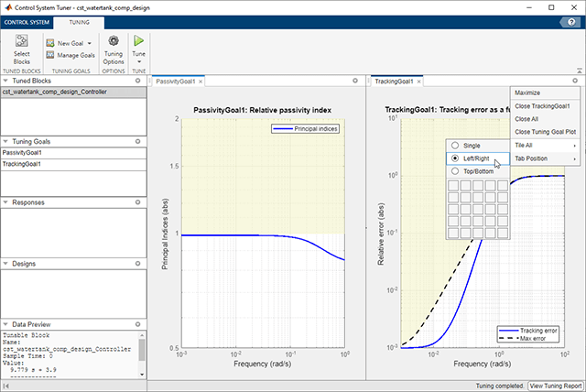Open the PassivityGoal1 plot panel gear menu
586x392 pixels.
pos(355,82)
